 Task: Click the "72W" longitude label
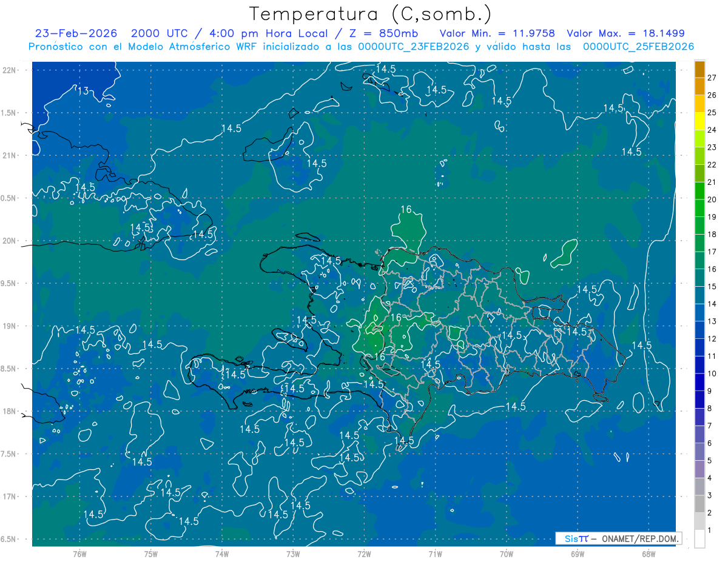[364, 554]
